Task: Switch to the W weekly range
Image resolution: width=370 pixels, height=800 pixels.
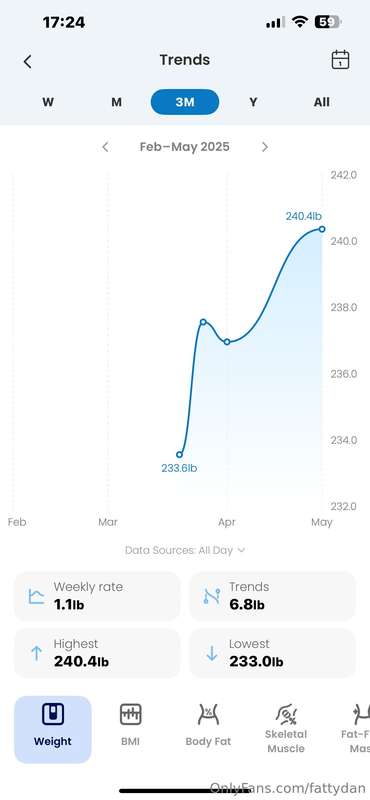Action: click(x=48, y=102)
